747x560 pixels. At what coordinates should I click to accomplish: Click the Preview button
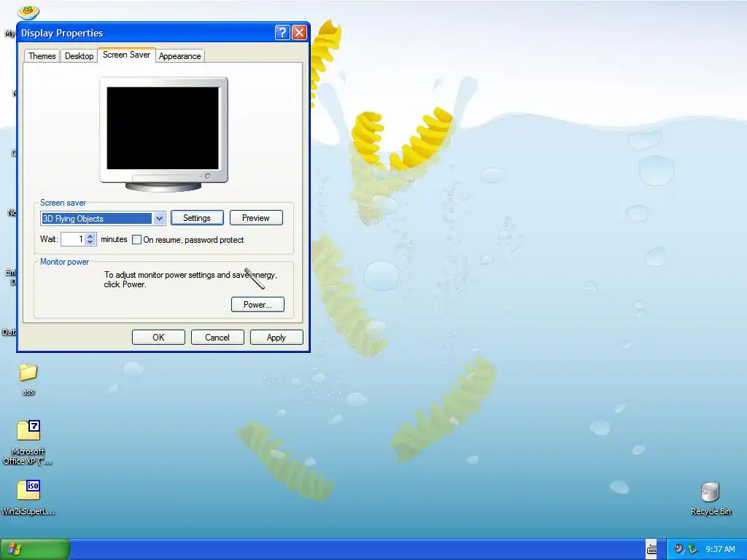256,218
